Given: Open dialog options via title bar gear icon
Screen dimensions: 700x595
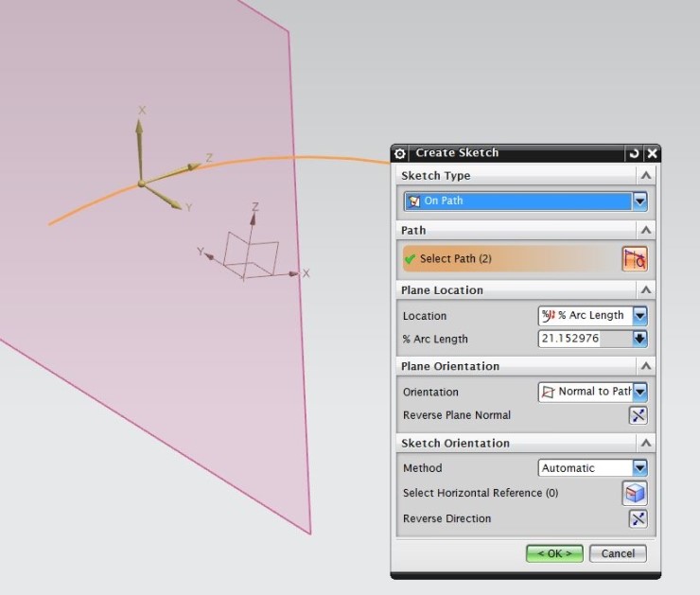Looking at the screenshot, I should click(x=400, y=153).
